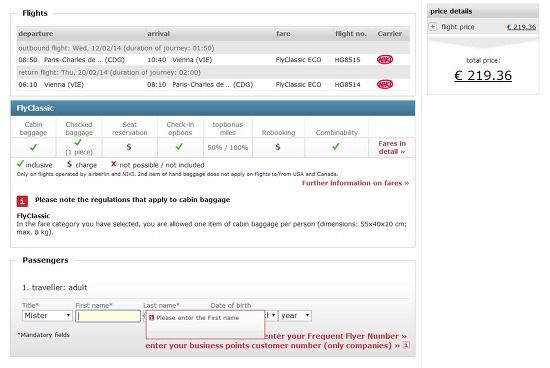Click the Seat reservation charge icon
550x368 pixels.
tap(129, 147)
